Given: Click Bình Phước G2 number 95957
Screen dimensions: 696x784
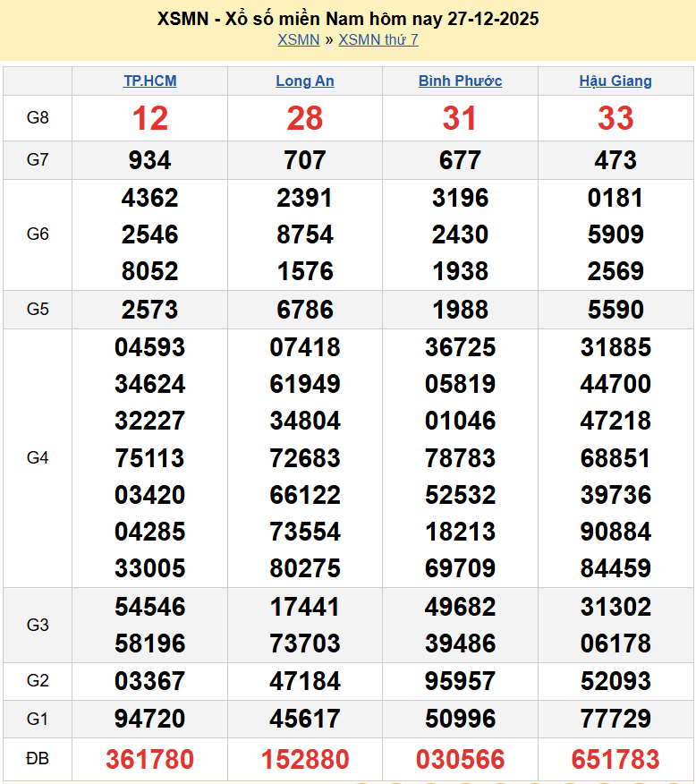Looking at the screenshot, I should pyautogui.click(x=460, y=681).
